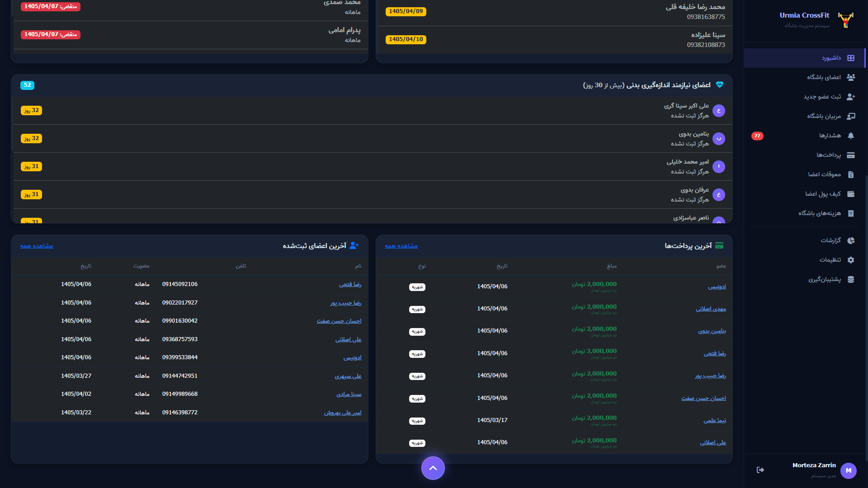The image size is (868, 488).
Task: Open امیر علی بهروش member link
Action: [343, 413]
